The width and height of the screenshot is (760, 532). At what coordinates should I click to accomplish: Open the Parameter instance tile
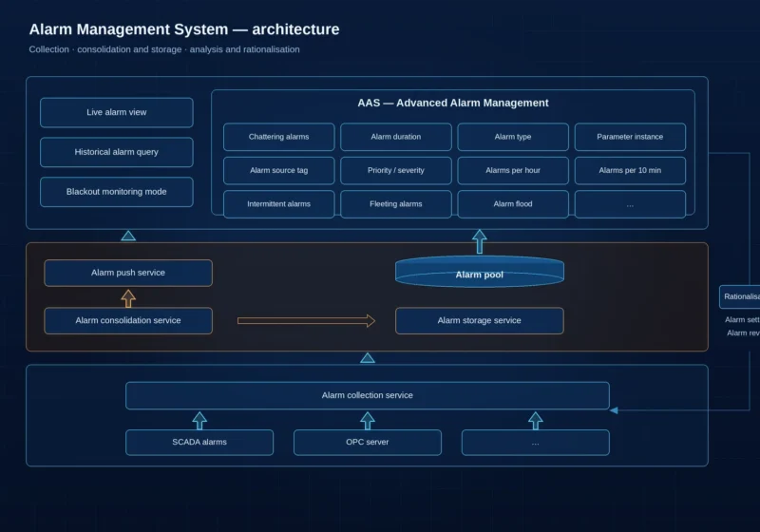click(630, 137)
